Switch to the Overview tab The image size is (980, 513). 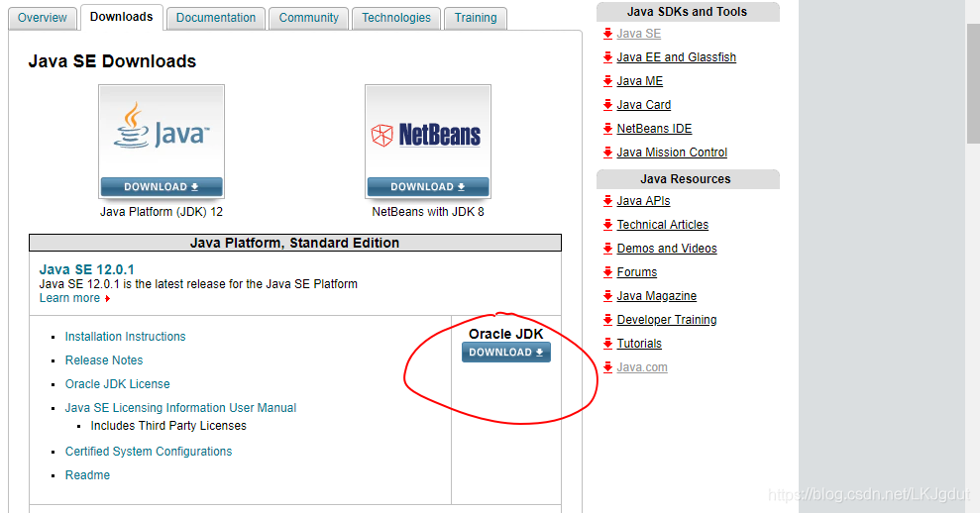point(43,18)
